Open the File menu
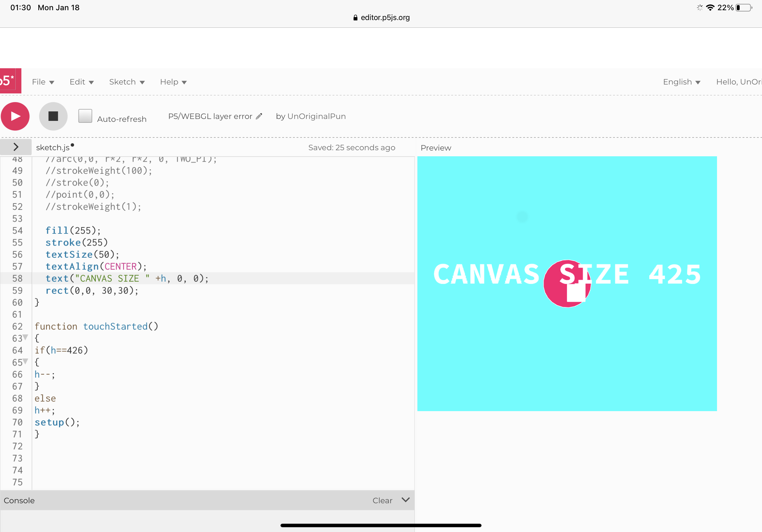This screenshot has width=762, height=532. click(x=43, y=82)
